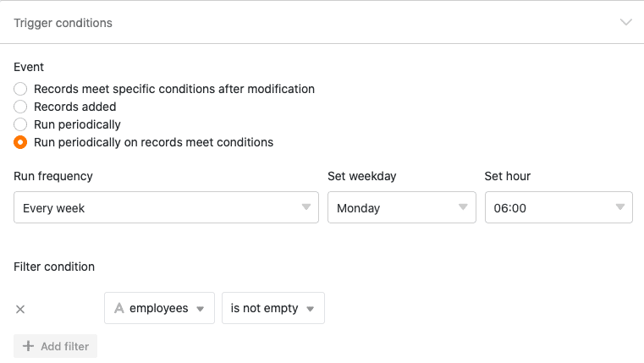
Task: Click the Add filter button
Action: [56, 346]
